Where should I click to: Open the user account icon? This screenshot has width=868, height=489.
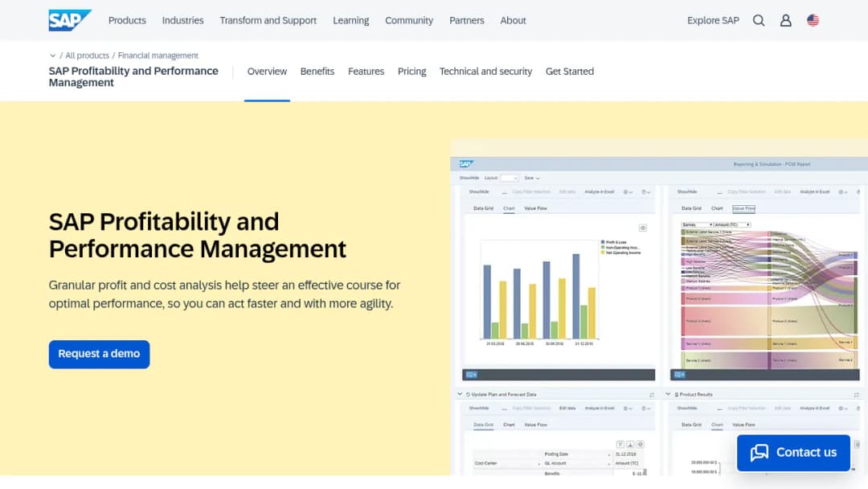785,20
